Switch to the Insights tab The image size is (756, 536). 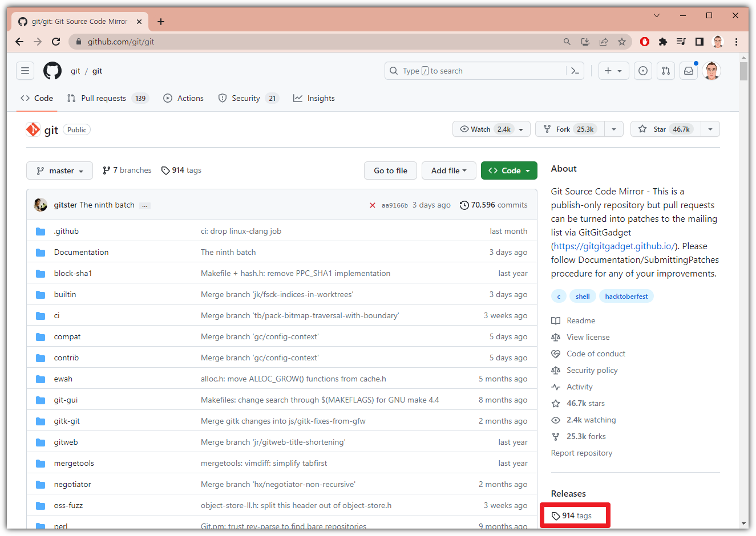314,98
